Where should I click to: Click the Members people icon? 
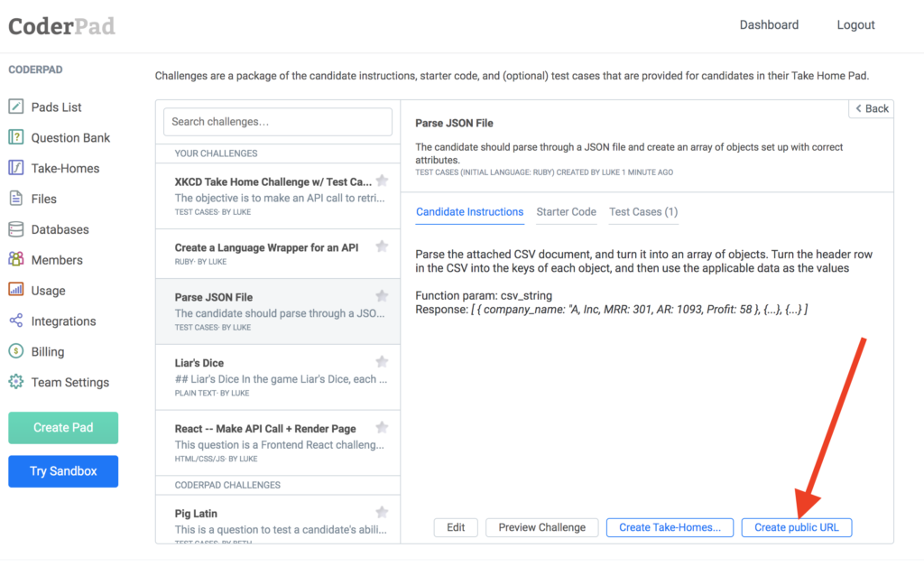(16, 259)
